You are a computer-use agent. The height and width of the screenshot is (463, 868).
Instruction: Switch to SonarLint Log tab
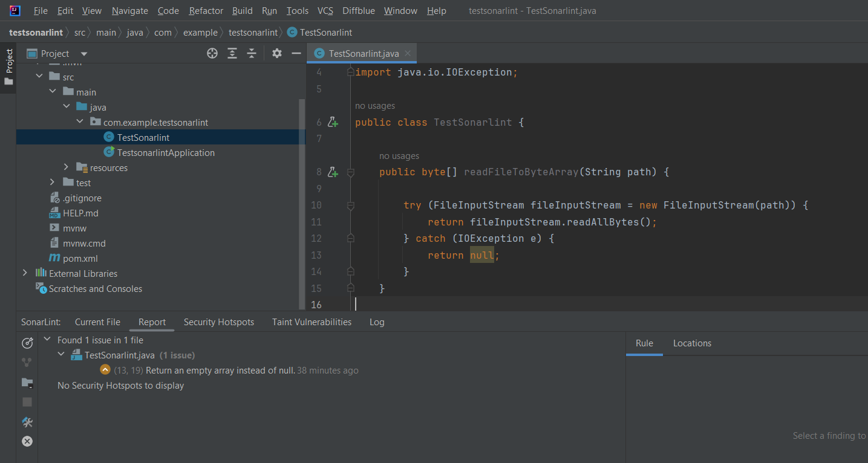pos(377,322)
